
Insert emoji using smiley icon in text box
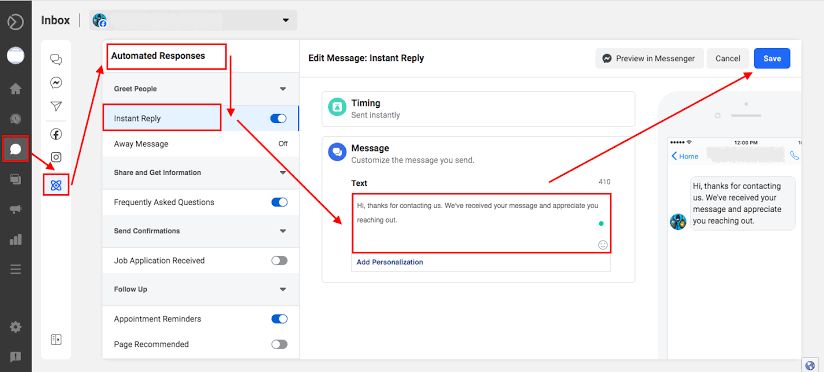pyautogui.click(x=603, y=244)
